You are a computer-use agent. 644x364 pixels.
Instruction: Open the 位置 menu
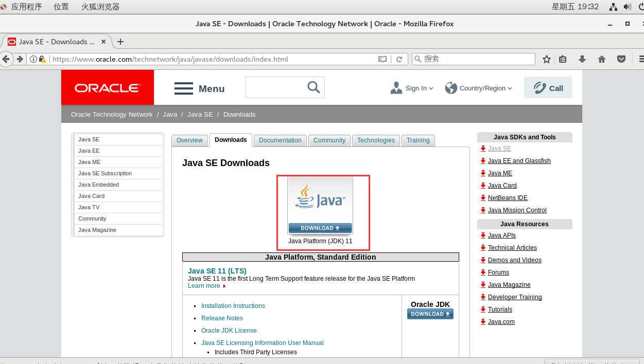tap(61, 7)
